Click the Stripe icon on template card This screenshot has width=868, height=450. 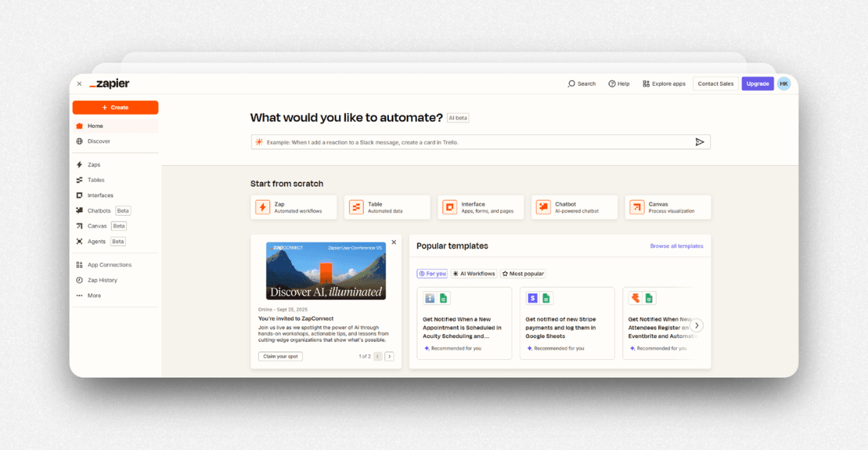coord(533,299)
